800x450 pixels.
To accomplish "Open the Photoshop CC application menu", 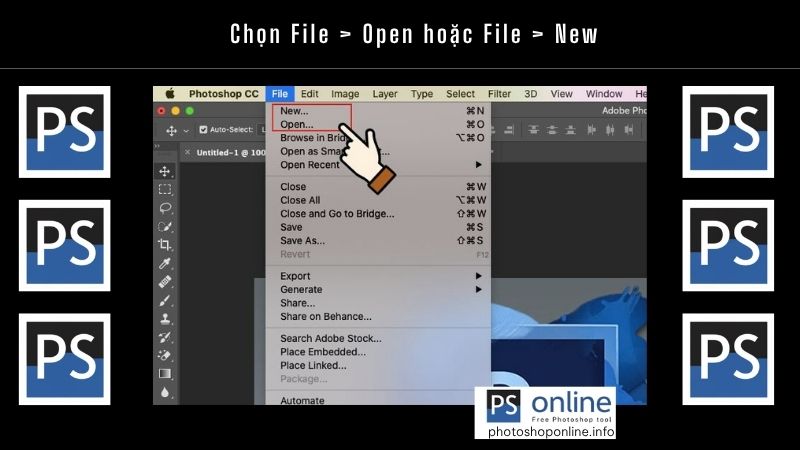I will (223, 94).
